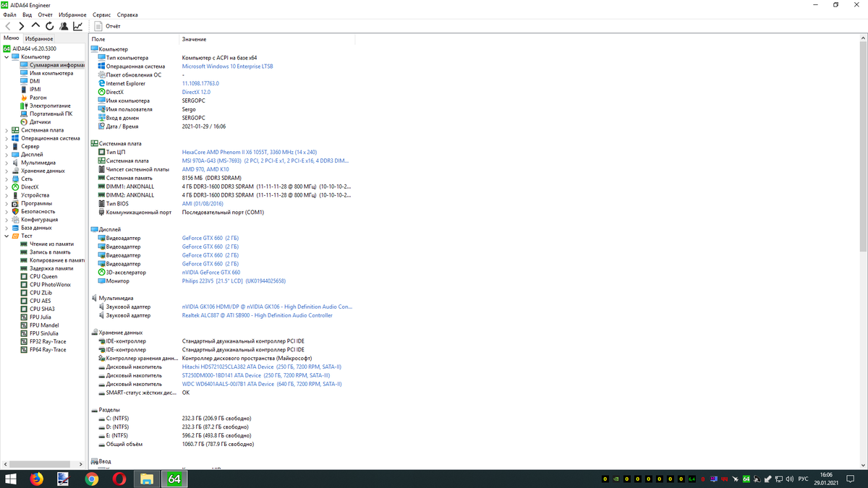Open nVIDIA GeForce GTX 660 3D accelerator link
Viewport: 868px width, 488px height.
pyautogui.click(x=211, y=273)
